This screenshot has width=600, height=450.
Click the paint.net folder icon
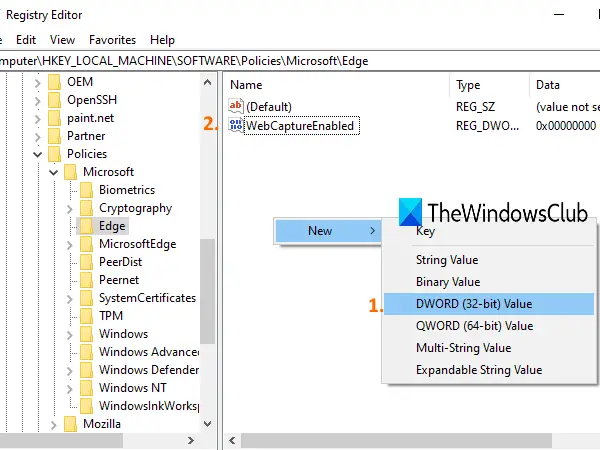[54, 118]
